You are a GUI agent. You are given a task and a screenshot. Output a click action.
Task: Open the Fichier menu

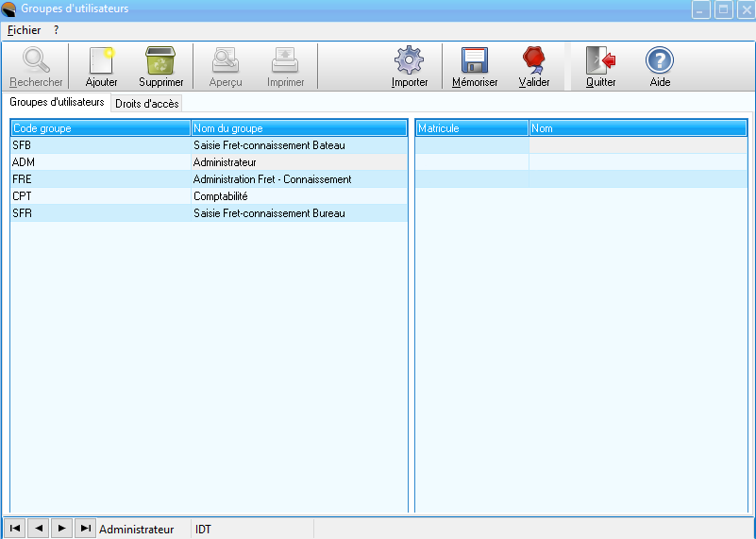click(x=24, y=30)
